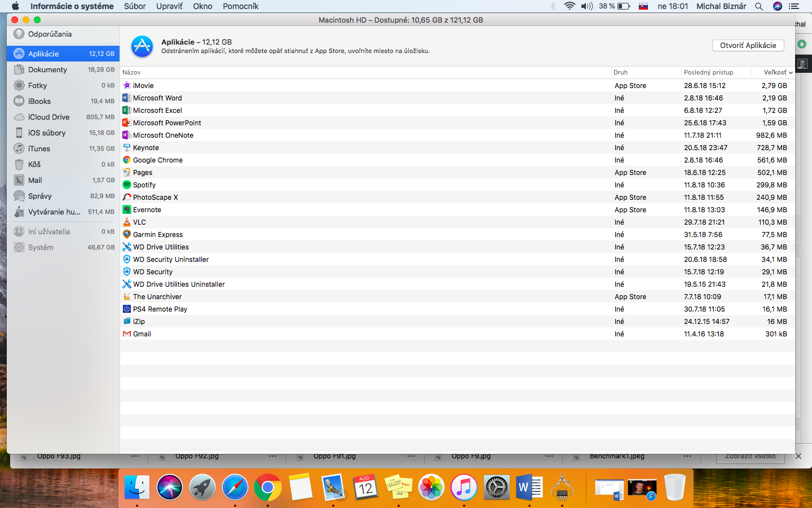Viewport: 812px width, 508px height.
Task: Open the Súbor menu
Action: 135,6
